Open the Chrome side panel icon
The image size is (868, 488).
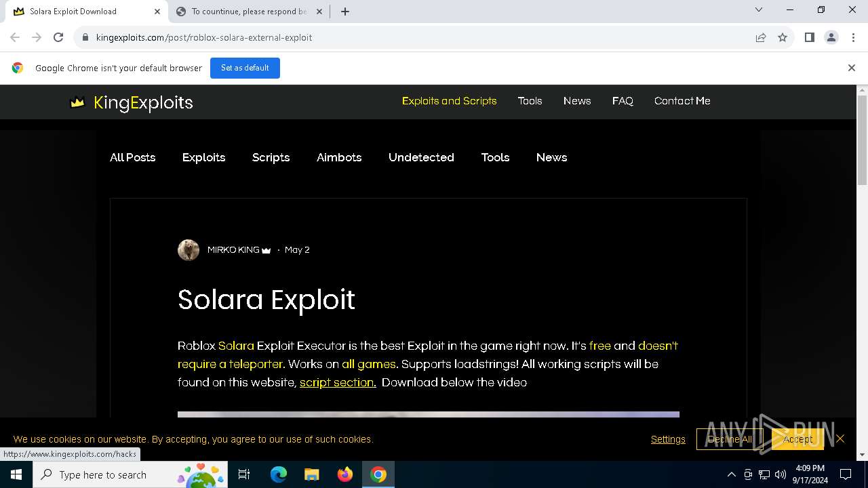(809, 37)
